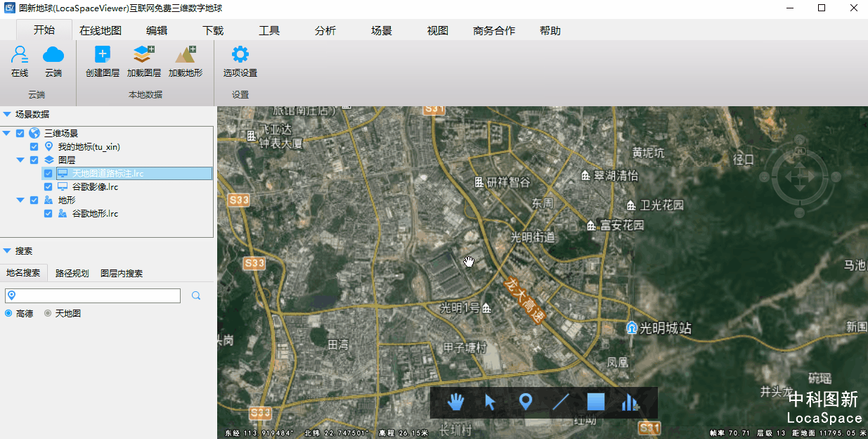The height and width of the screenshot is (439, 868).
Task: Click the 加载图层 load layer icon
Action: [144, 55]
